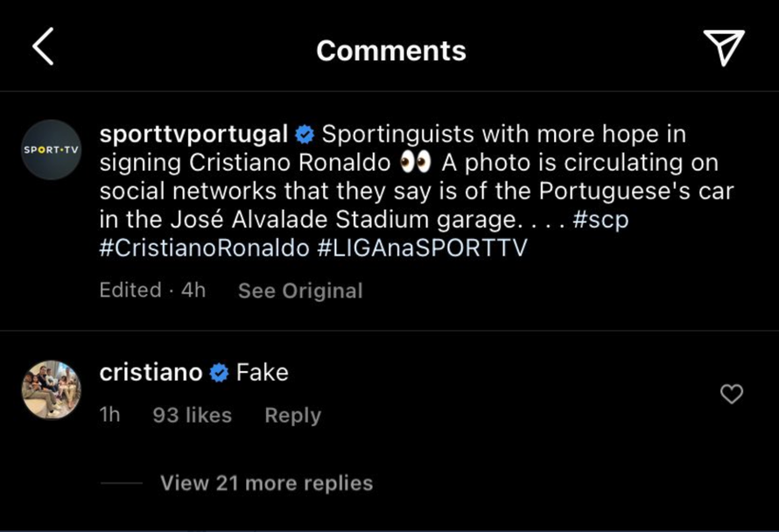View who liked via 93 likes
The image size is (779, 532).
pyautogui.click(x=192, y=416)
